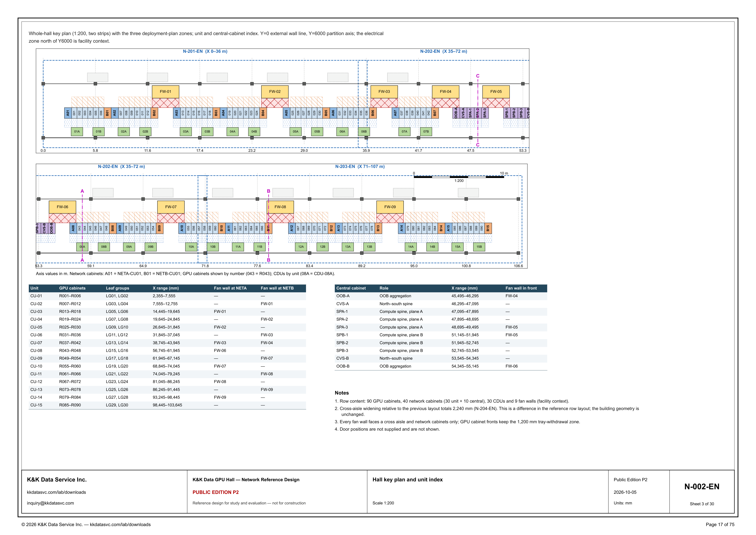Click the green CDU box labeled 15B

click(479, 247)
